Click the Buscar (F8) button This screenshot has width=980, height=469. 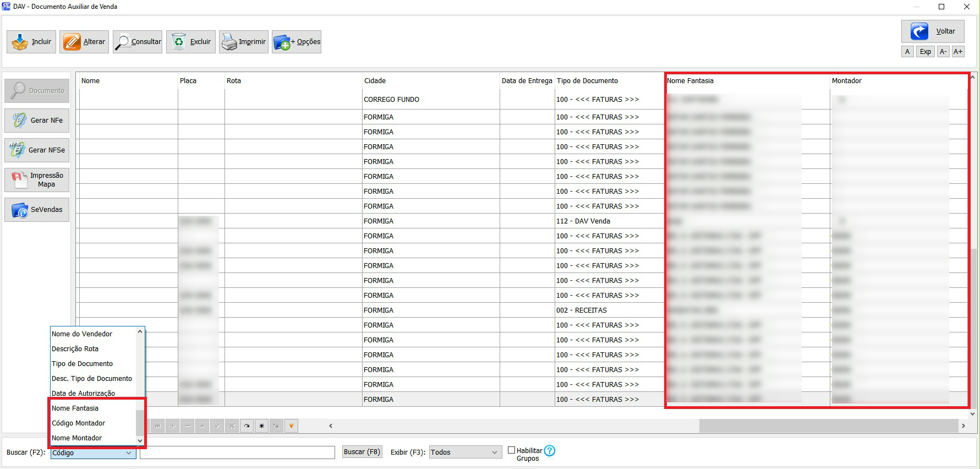click(362, 452)
